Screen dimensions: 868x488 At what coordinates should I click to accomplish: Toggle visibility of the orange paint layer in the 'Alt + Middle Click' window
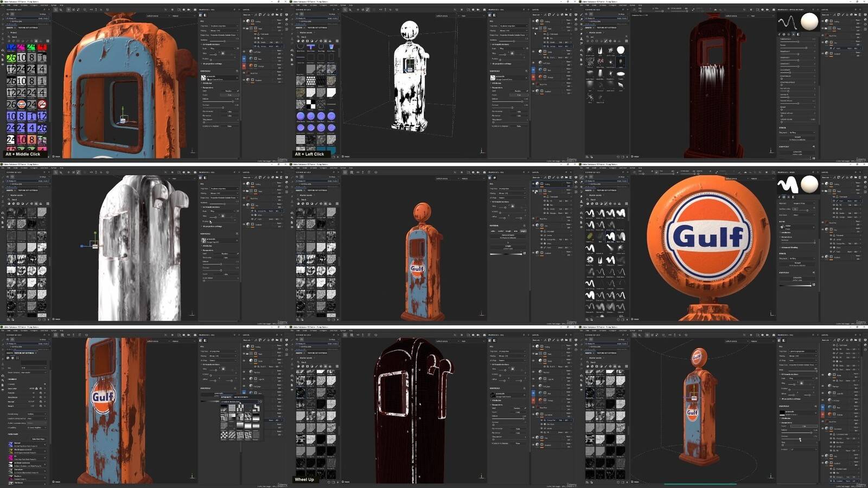[x=244, y=66]
